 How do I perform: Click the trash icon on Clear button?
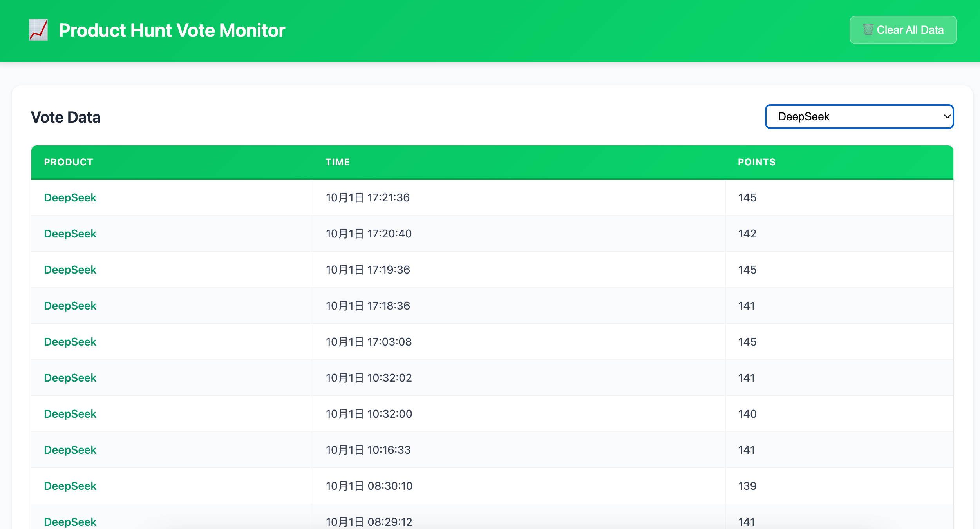click(868, 30)
